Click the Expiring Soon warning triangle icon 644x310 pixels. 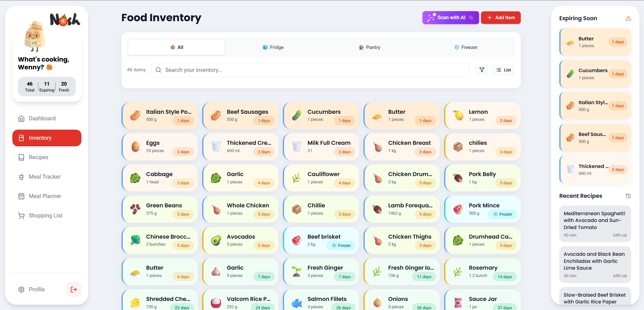pyautogui.click(x=628, y=18)
